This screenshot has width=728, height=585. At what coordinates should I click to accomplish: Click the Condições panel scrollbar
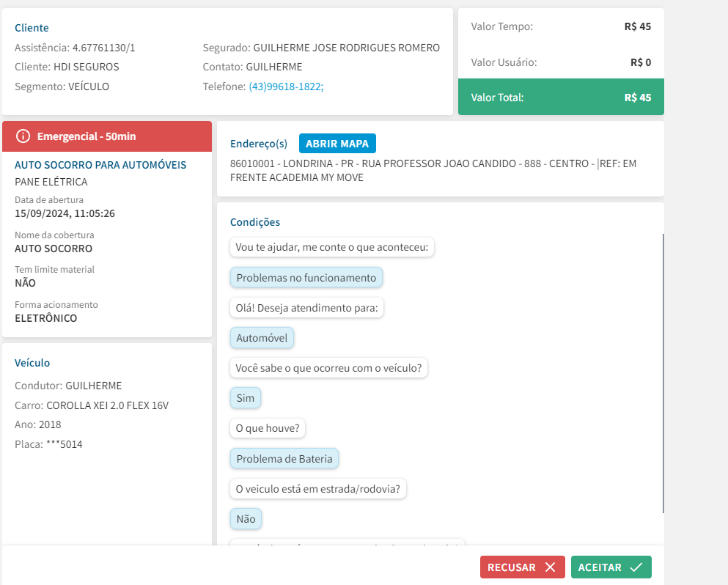point(663,374)
